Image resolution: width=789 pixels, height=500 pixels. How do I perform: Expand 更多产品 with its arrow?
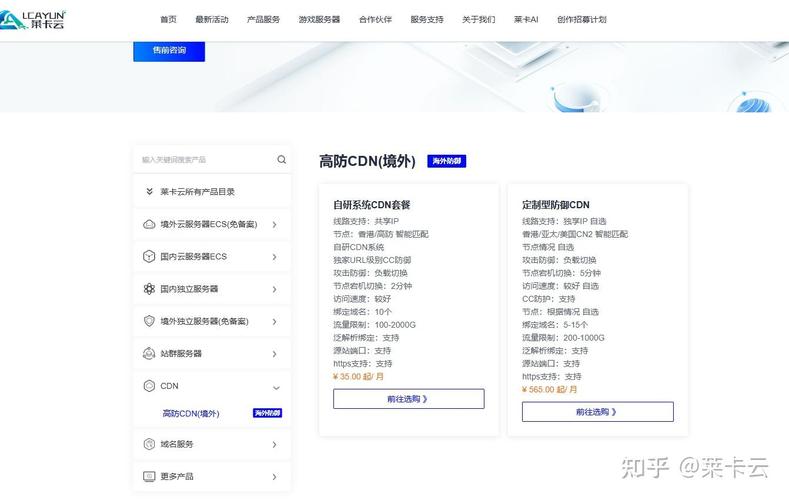click(275, 476)
